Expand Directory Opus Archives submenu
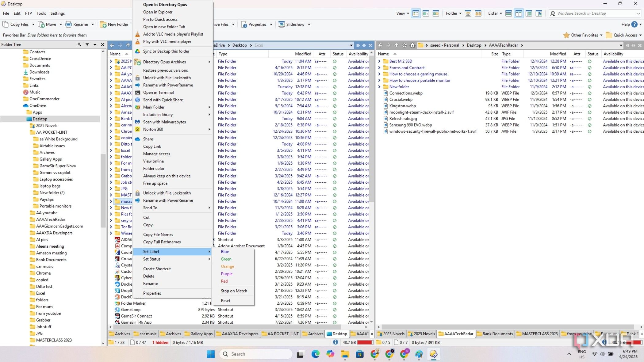The height and width of the screenshot is (362, 644). (x=173, y=62)
